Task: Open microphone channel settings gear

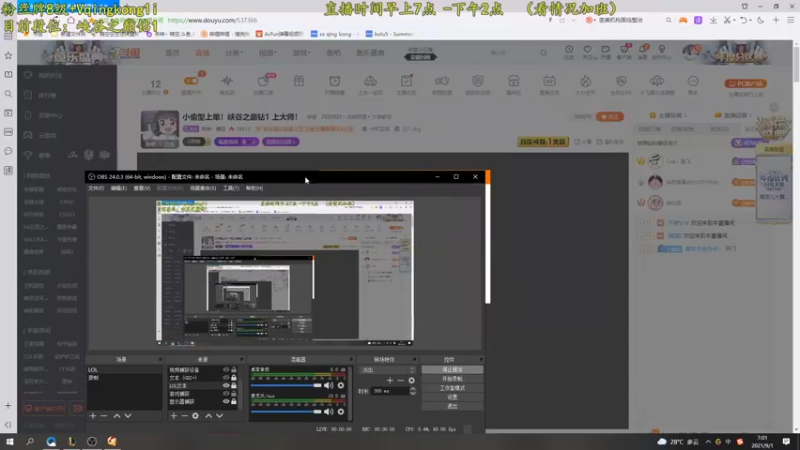Action: (x=341, y=411)
